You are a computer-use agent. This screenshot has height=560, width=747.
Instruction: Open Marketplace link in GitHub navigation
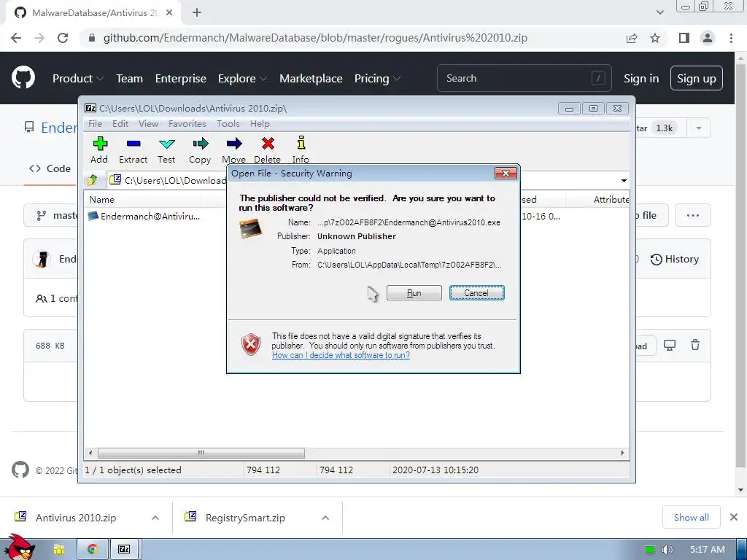(x=311, y=79)
